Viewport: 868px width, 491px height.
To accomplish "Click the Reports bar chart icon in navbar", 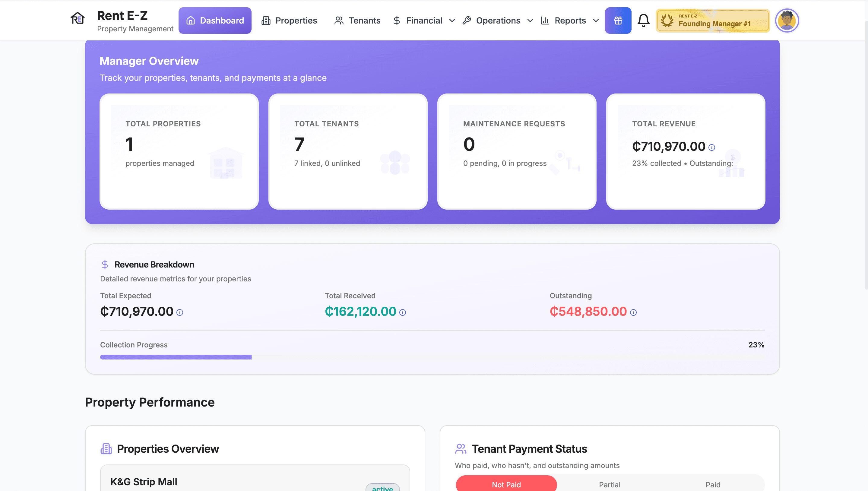I will coord(545,21).
